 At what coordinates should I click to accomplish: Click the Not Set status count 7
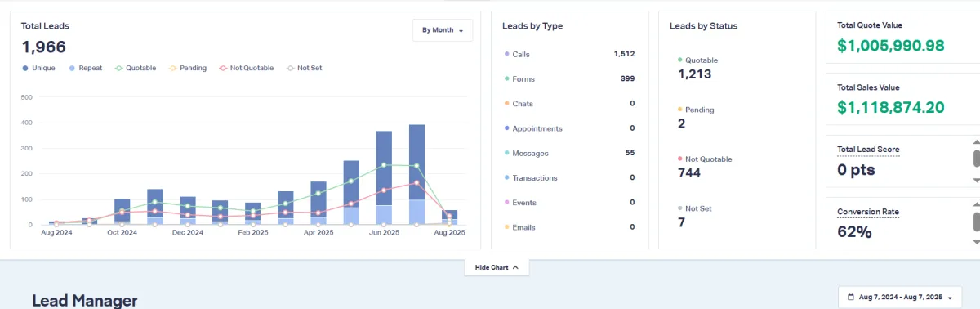(682, 222)
